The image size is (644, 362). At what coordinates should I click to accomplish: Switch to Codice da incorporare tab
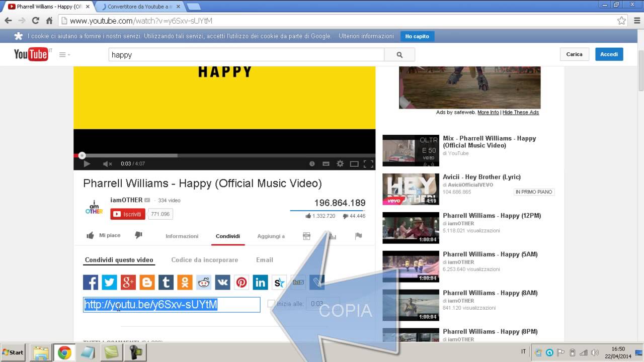[x=204, y=260]
